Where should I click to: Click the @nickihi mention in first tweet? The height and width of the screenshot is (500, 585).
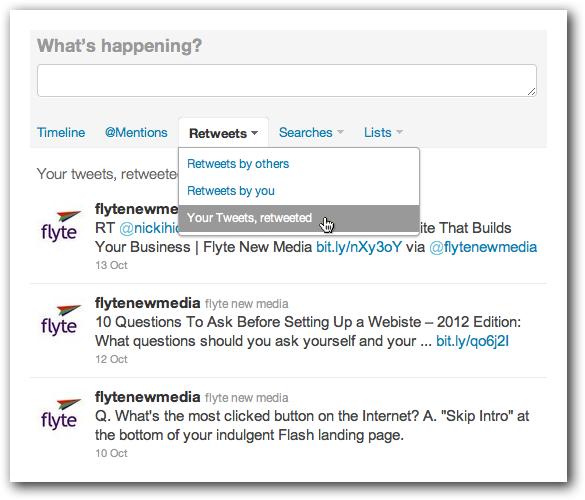[x=149, y=228]
